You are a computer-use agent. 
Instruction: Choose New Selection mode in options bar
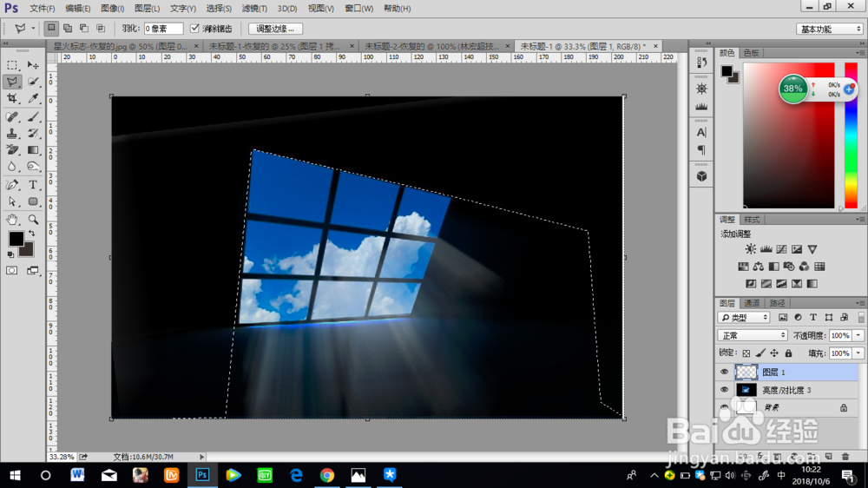[x=51, y=29]
